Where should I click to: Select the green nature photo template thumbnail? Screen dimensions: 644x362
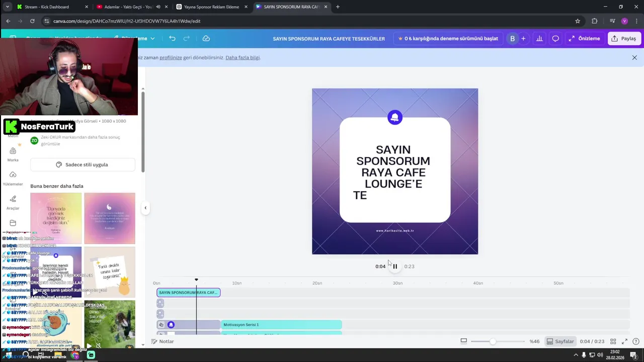pos(110,324)
